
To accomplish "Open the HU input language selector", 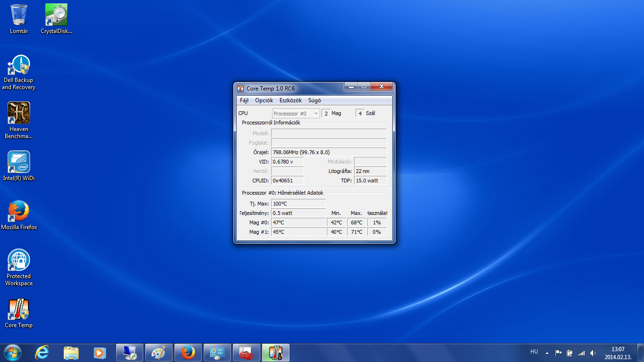I will click(534, 352).
